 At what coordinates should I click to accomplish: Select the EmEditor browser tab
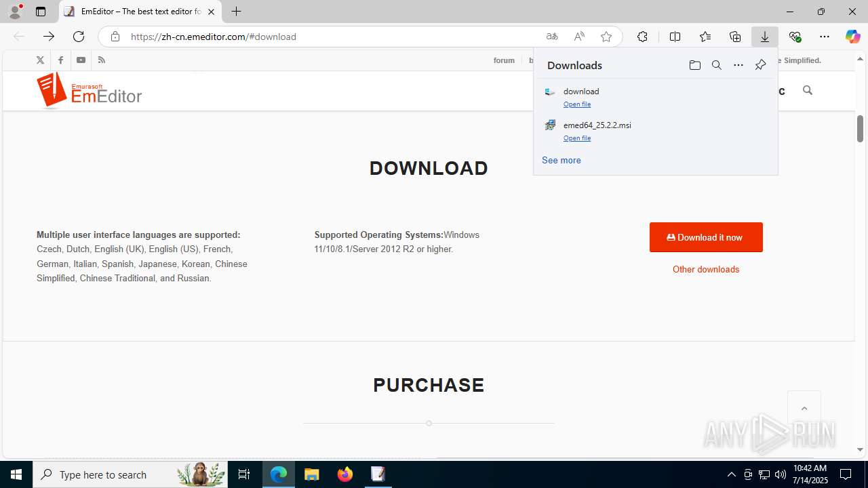[140, 12]
